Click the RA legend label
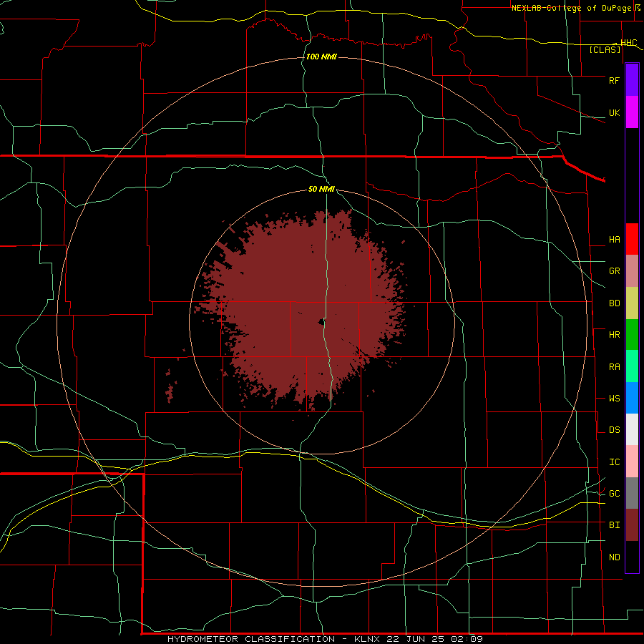 pyautogui.click(x=614, y=367)
